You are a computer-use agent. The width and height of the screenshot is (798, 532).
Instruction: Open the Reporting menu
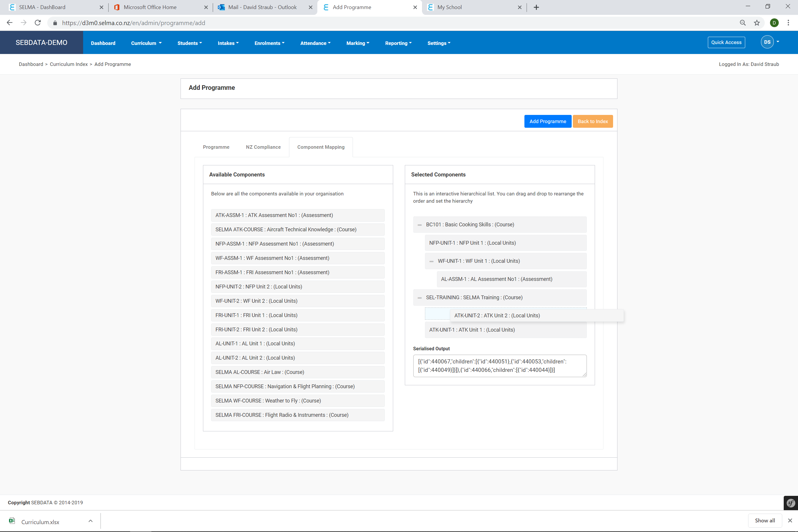[398, 43]
